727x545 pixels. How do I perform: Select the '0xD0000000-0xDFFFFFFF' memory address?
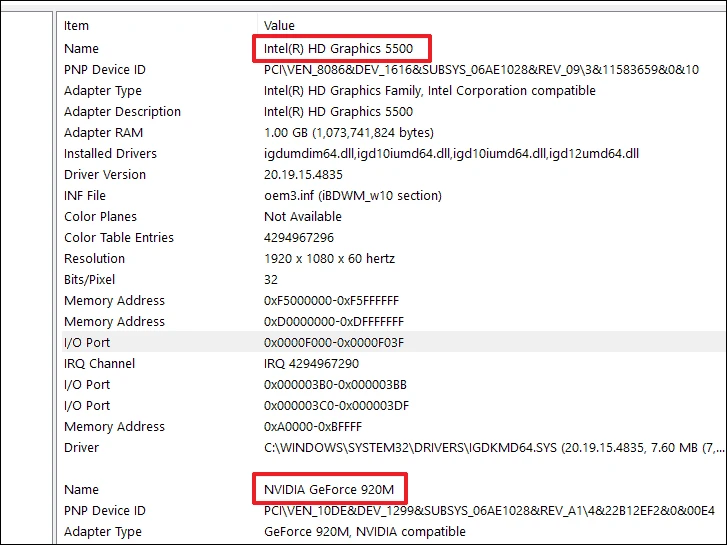(334, 321)
